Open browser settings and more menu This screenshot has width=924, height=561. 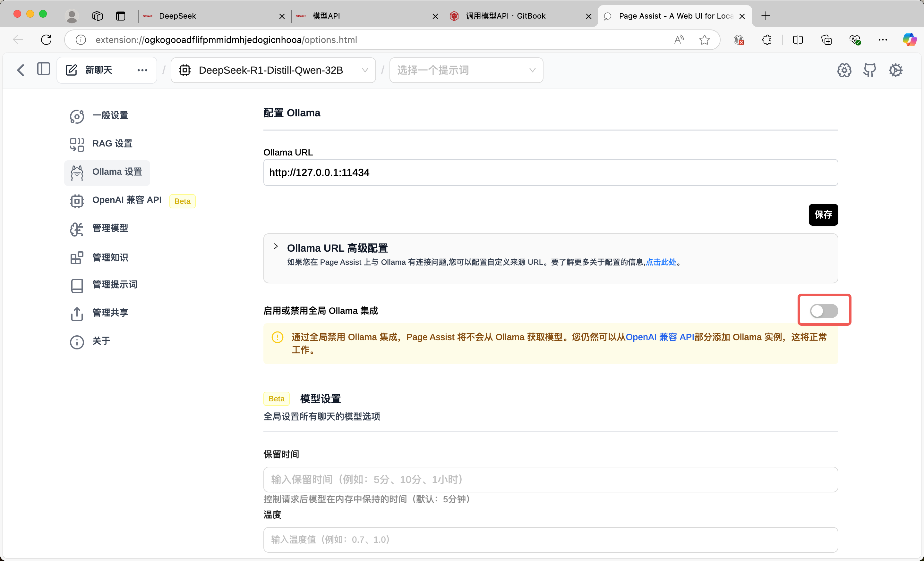[x=883, y=40]
